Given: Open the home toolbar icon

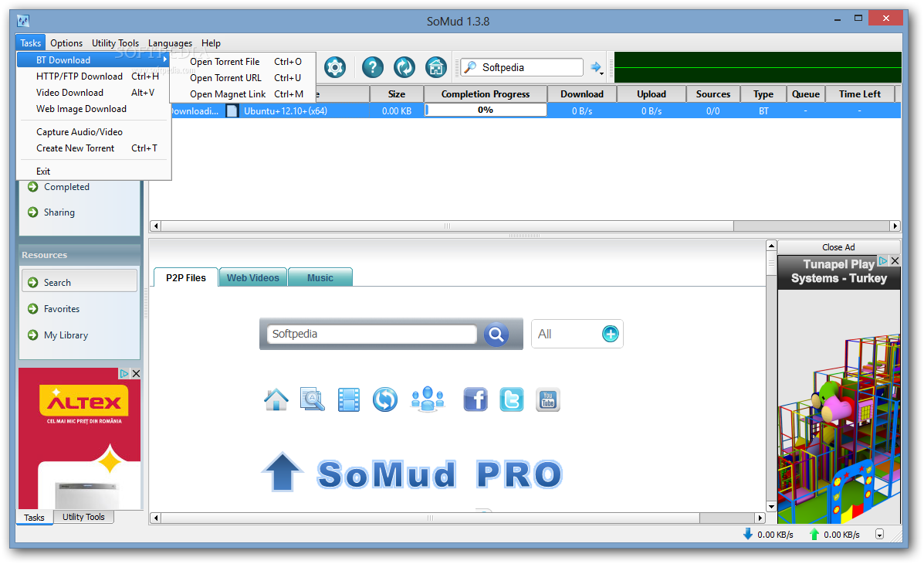Looking at the screenshot, I should (436, 67).
